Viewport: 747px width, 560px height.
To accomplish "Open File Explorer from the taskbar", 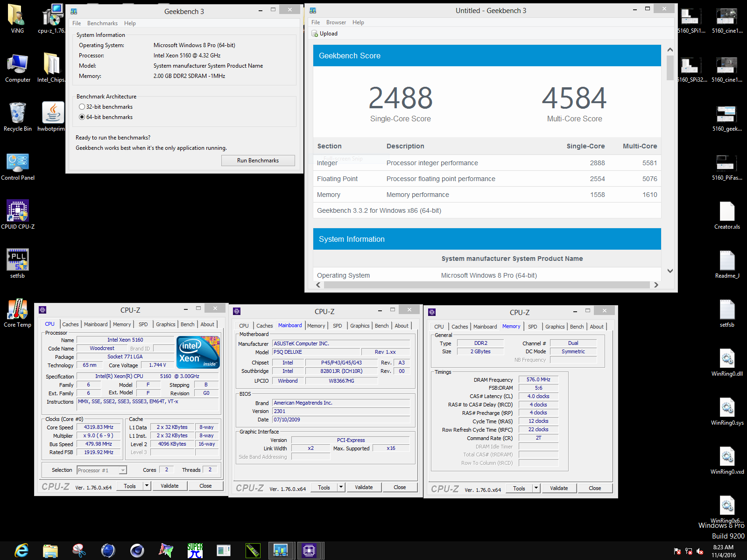I will point(50,551).
